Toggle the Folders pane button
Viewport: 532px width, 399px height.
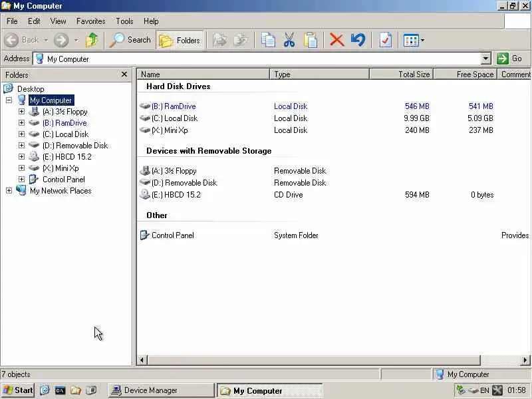point(180,40)
